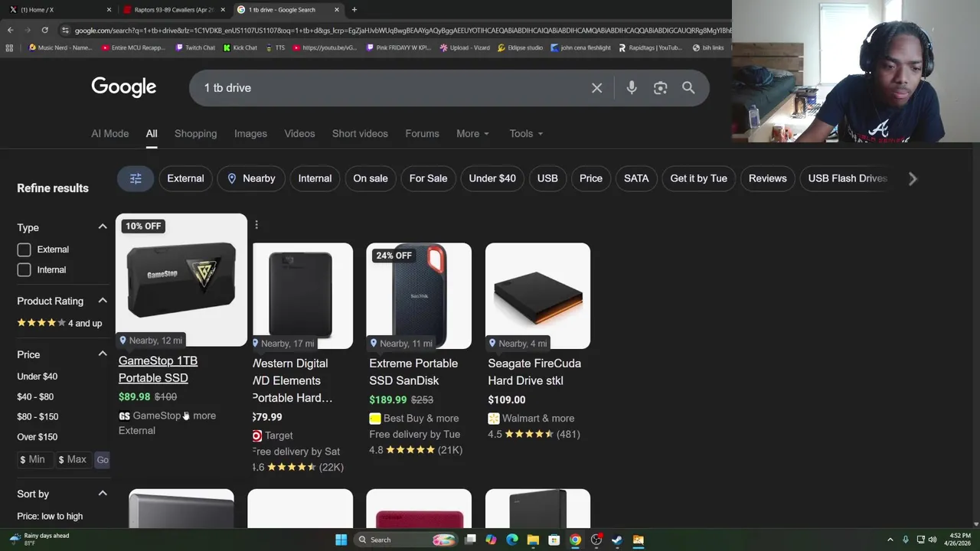Open Seagate FireCuda Hard Drive listing
The width and height of the screenshot is (980, 551).
click(x=534, y=371)
